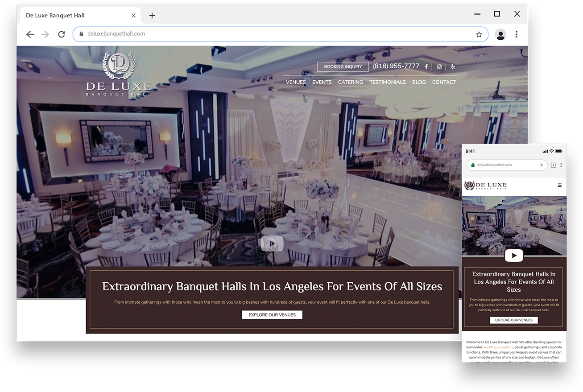The image size is (583, 392).
Task: Go back with the browser back arrow
Action: tap(30, 34)
